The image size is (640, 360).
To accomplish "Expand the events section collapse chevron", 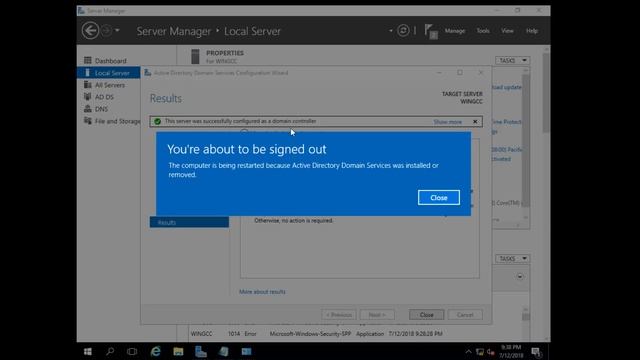I will coord(520,276).
